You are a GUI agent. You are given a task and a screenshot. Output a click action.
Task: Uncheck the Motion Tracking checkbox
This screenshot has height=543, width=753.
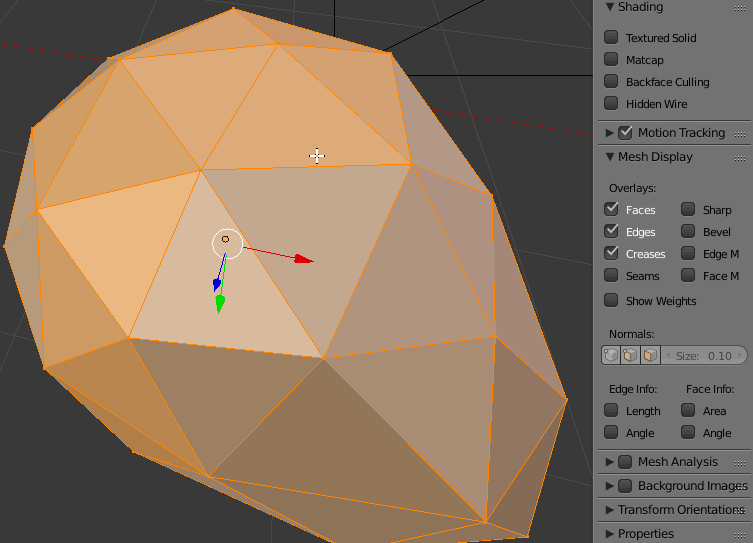click(x=625, y=133)
